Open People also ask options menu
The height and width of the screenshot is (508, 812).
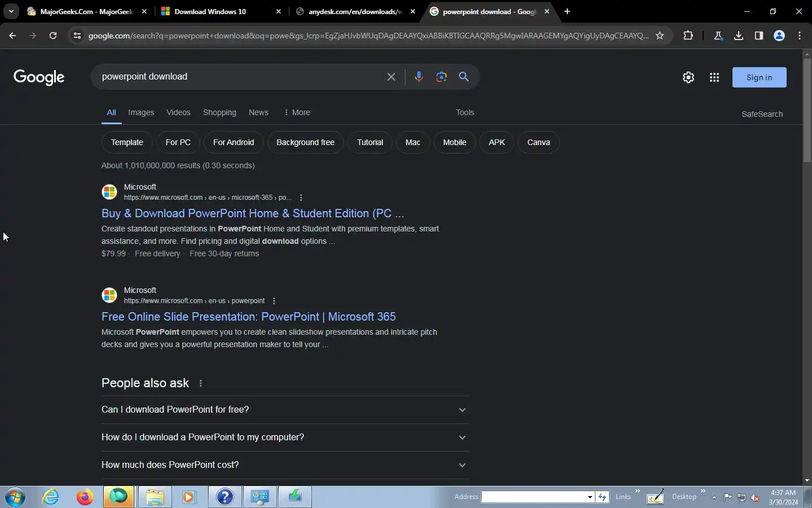tap(201, 383)
